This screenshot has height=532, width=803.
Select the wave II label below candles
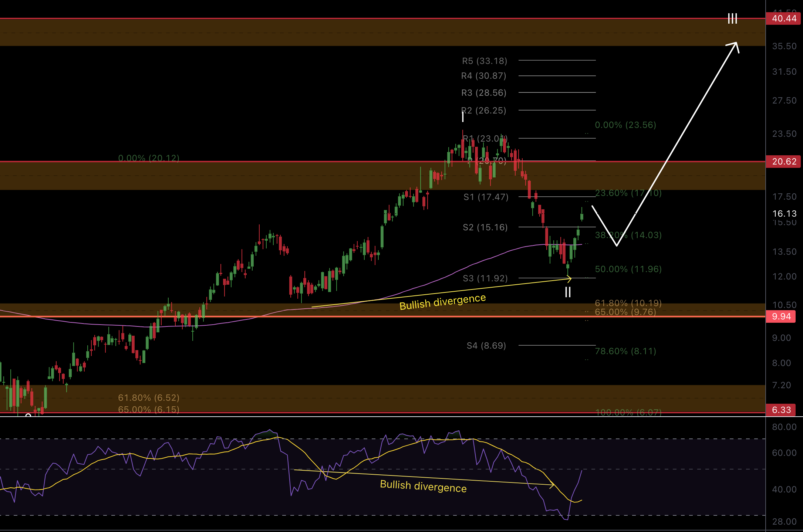point(568,292)
